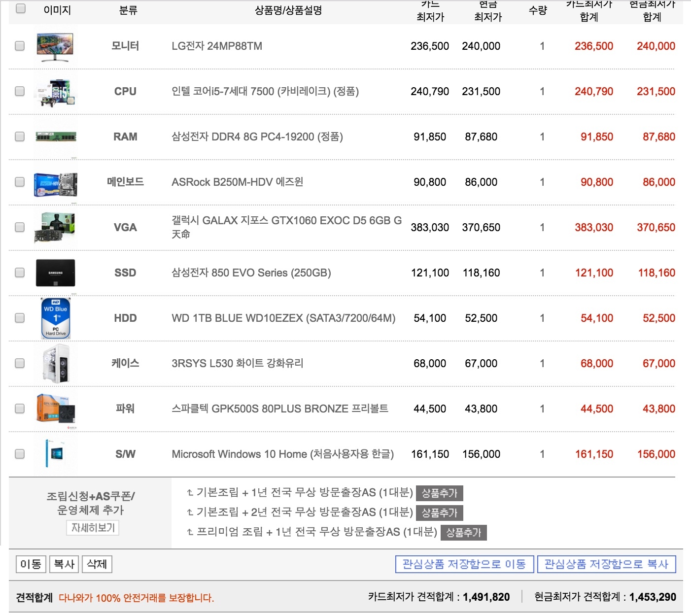Open the Intel i5 CPU box thumbnail
This screenshot has width=691, height=616.
tap(55, 92)
